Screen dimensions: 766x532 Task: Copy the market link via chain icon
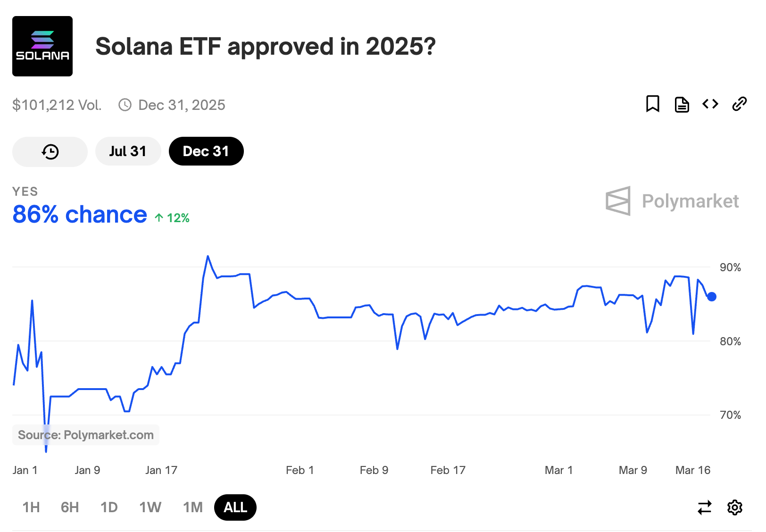[739, 104]
